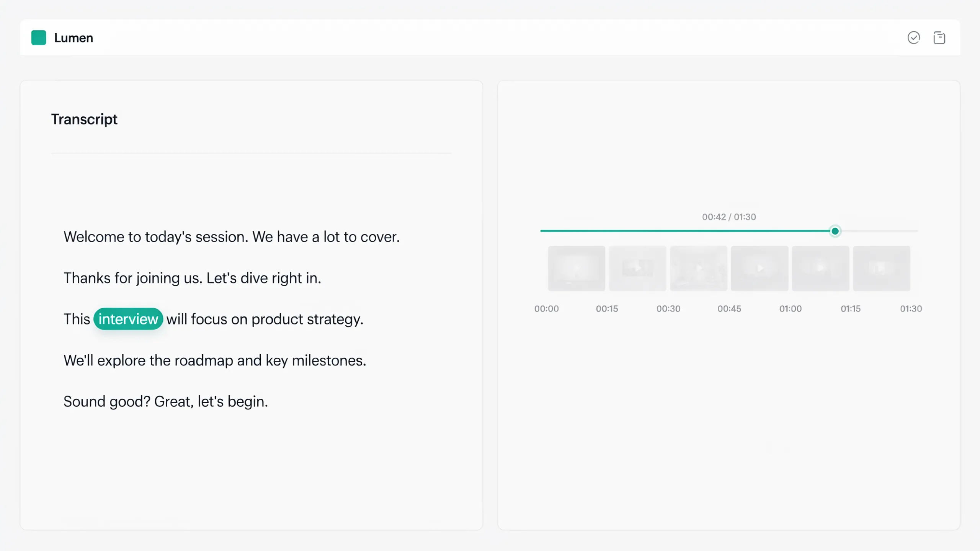Open the last video thumbnail near 01:15
Viewport: 980px width, 551px height.
point(882,268)
